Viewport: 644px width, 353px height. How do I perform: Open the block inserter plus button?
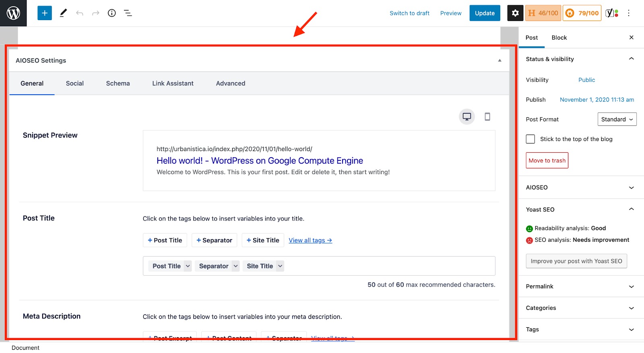tap(45, 13)
